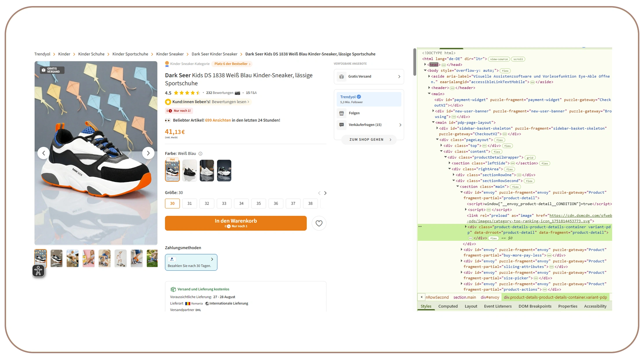Add product to favorites heart icon

point(319,223)
